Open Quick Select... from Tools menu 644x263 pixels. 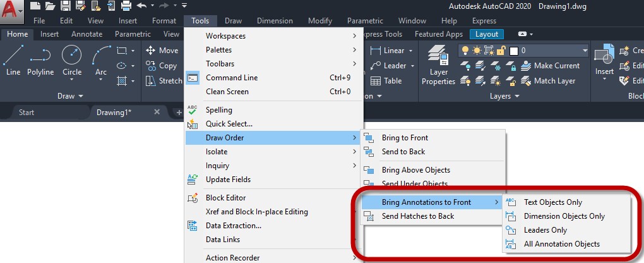click(273, 124)
